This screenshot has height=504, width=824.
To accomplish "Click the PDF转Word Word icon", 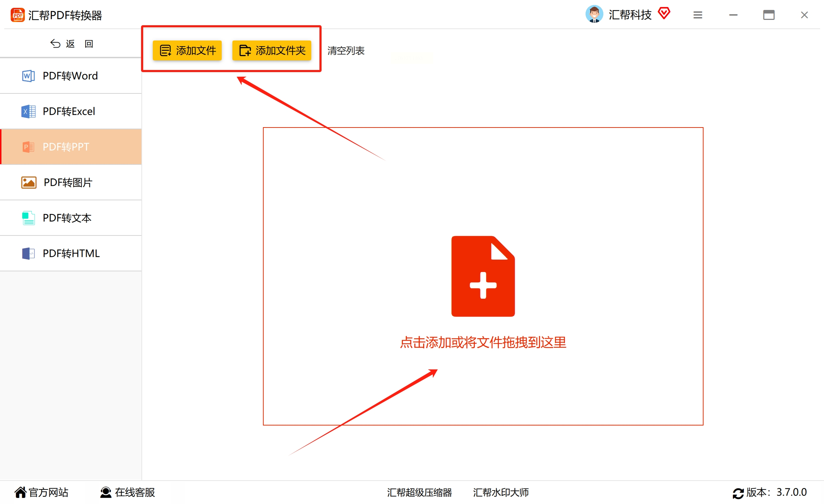I will click(28, 76).
